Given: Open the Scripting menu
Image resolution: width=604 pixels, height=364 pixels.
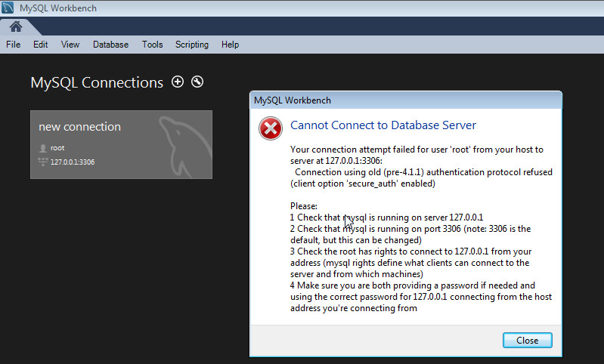Looking at the screenshot, I should [192, 45].
